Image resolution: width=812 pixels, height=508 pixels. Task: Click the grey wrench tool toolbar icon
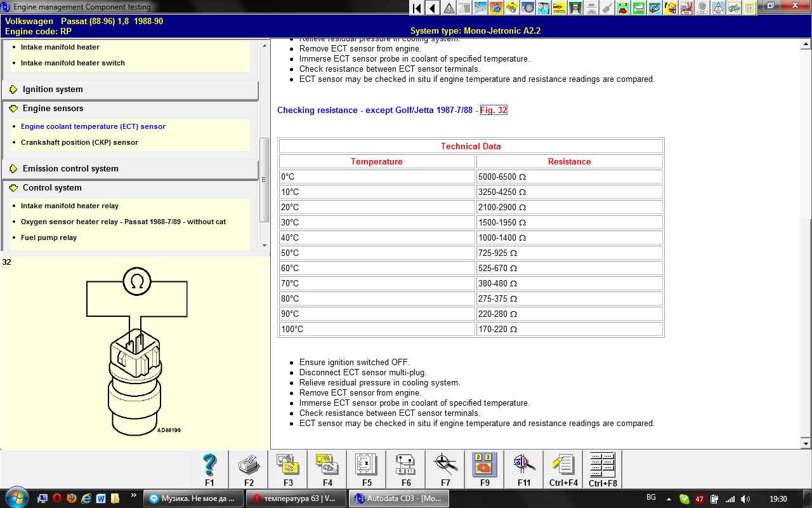coord(607,8)
